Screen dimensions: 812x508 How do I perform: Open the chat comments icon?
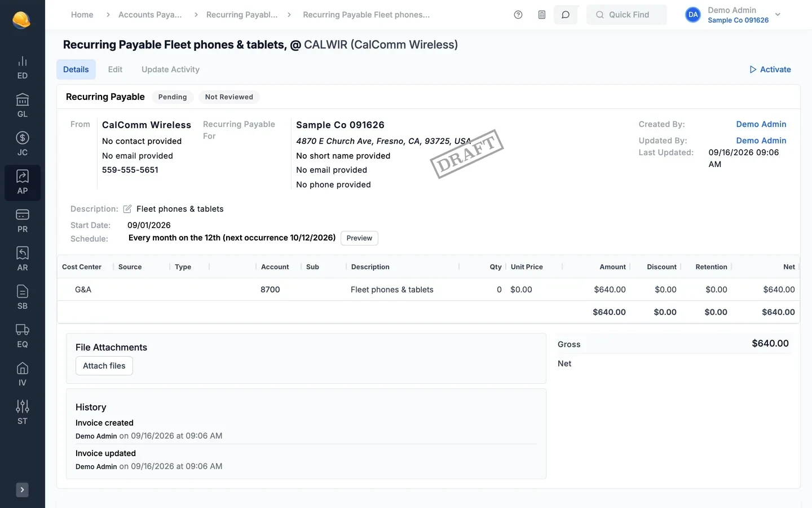coord(566,15)
